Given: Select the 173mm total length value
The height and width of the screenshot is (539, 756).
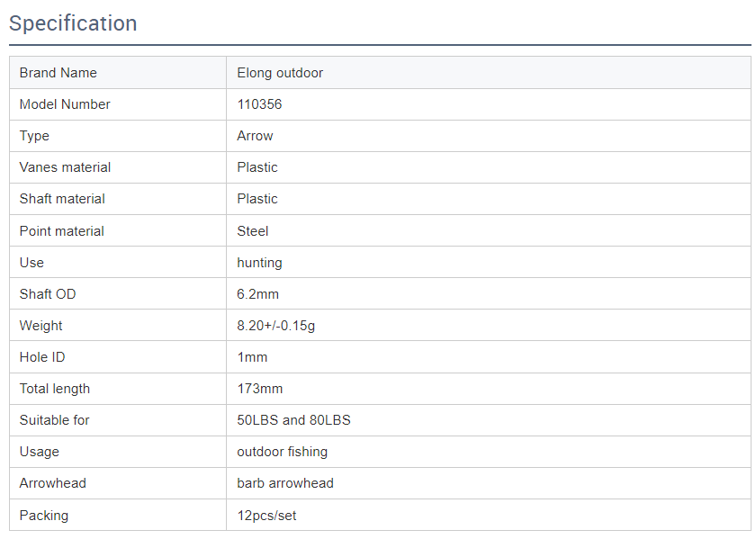Looking at the screenshot, I should click(259, 389).
